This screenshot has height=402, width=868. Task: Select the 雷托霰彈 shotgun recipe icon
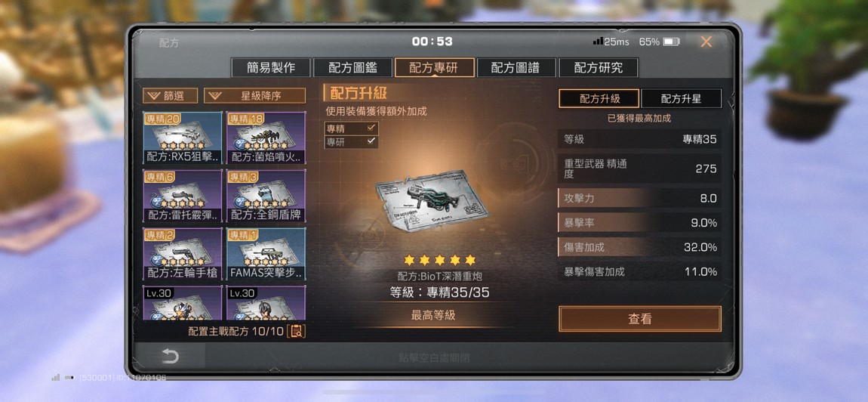click(x=183, y=196)
